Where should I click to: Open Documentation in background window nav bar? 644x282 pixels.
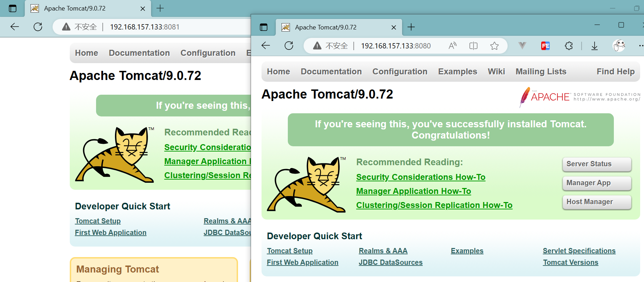(139, 53)
